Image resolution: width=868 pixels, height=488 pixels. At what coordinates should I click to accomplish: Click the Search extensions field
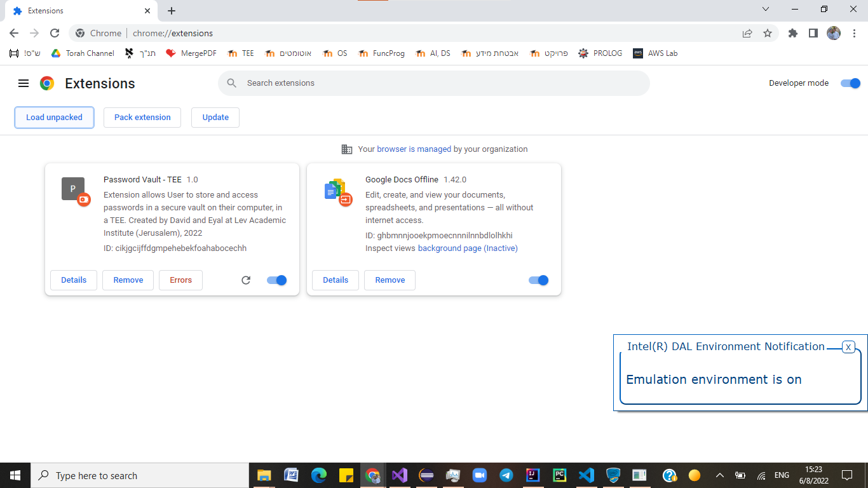click(434, 83)
